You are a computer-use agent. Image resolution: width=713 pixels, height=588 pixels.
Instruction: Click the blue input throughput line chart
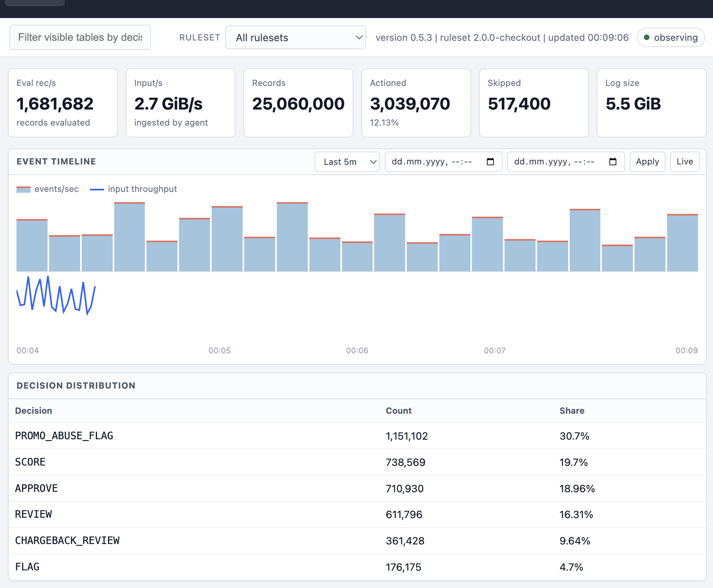[56, 296]
